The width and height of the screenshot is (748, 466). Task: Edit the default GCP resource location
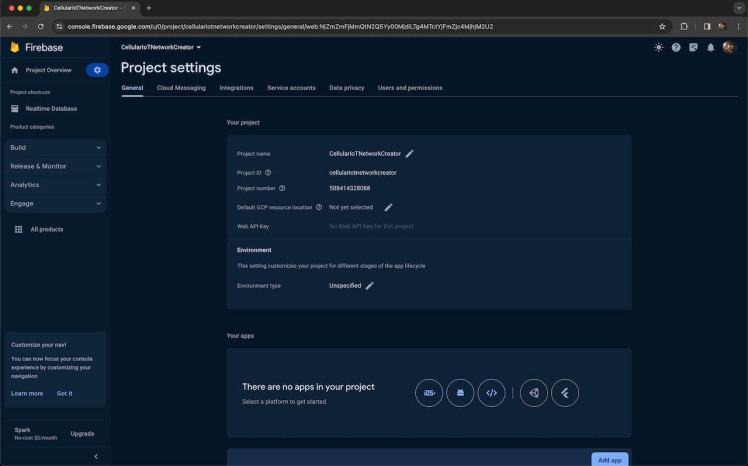point(388,207)
